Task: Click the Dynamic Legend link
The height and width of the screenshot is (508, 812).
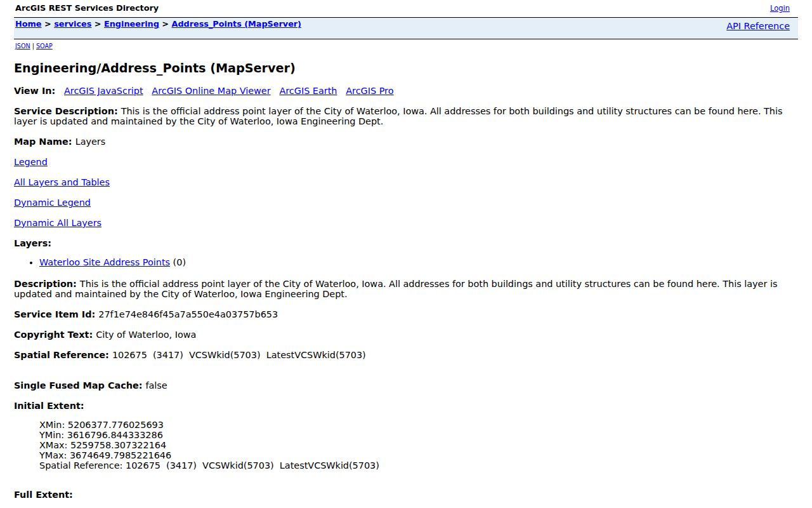Action: (52, 203)
